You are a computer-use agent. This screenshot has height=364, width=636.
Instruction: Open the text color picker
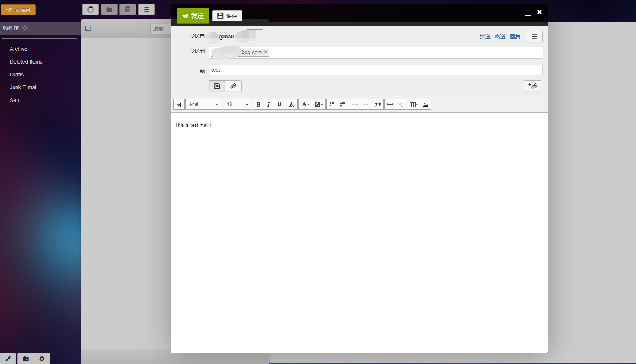click(306, 104)
